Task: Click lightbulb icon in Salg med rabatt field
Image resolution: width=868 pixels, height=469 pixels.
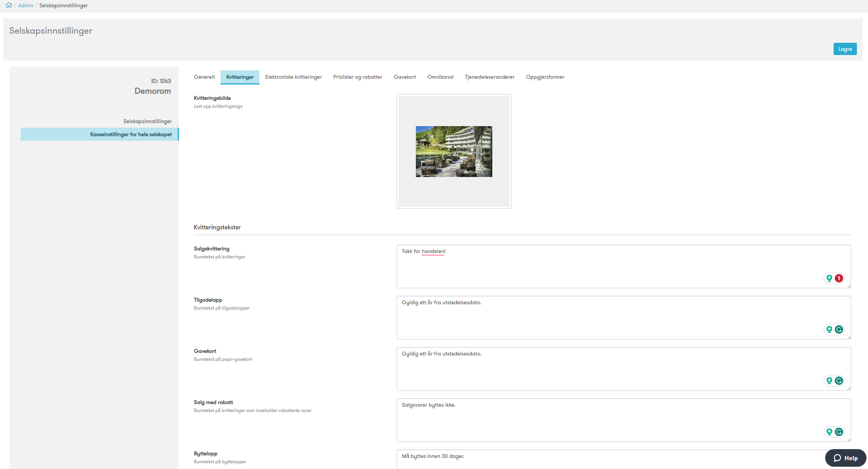Action: pyautogui.click(x=829, y=432)
